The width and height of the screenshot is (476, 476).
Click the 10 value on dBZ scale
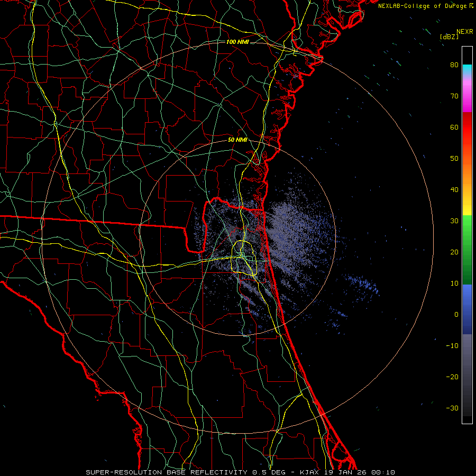tap(454, 283)
